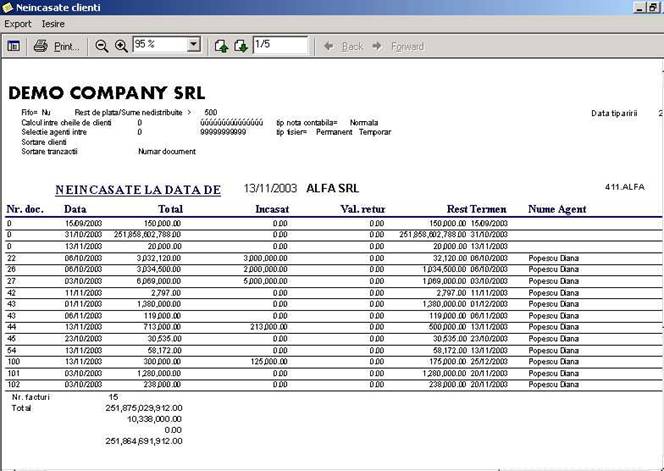Click the 1/5 page number field
664x471 pixels.
coord(278,46)
